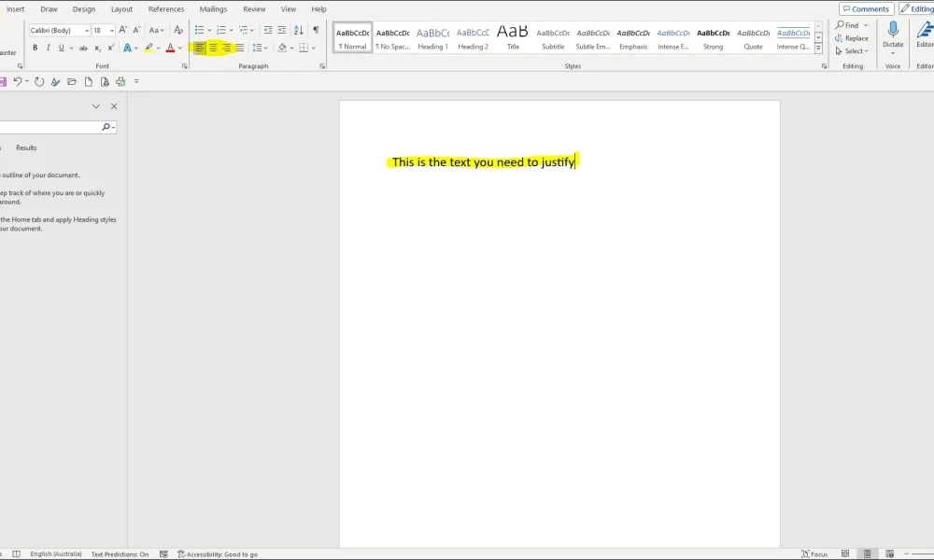Apply yellow text highlight color

coord(149,48)
